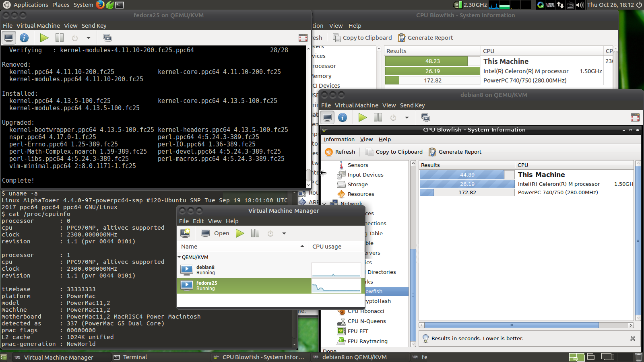Open fedora25 virtual hardware details
644x362 pixels.
(24, 38)
